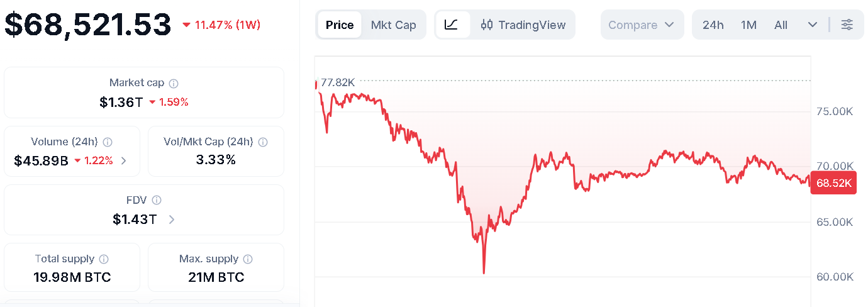
Task: Switch chart to Price view
Action: point(340,25)
